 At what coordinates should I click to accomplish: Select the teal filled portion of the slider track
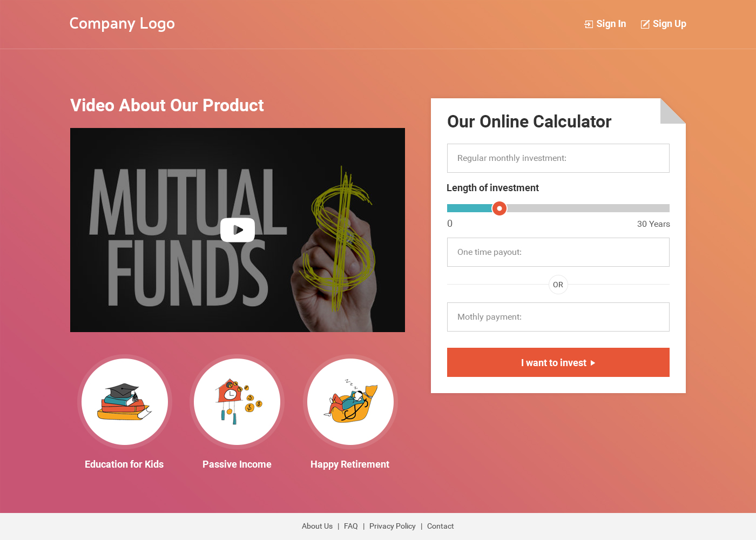point(470,208)
